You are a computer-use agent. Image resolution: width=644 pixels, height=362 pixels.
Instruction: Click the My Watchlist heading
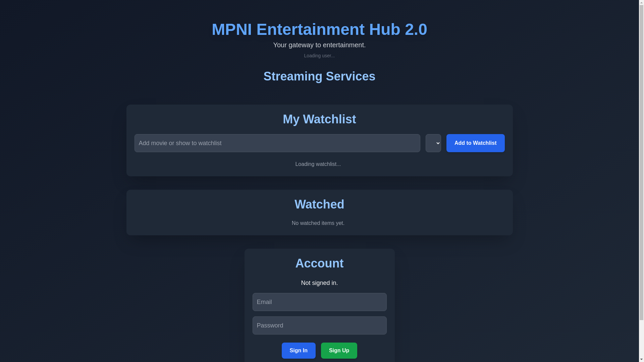coord(319,119)
